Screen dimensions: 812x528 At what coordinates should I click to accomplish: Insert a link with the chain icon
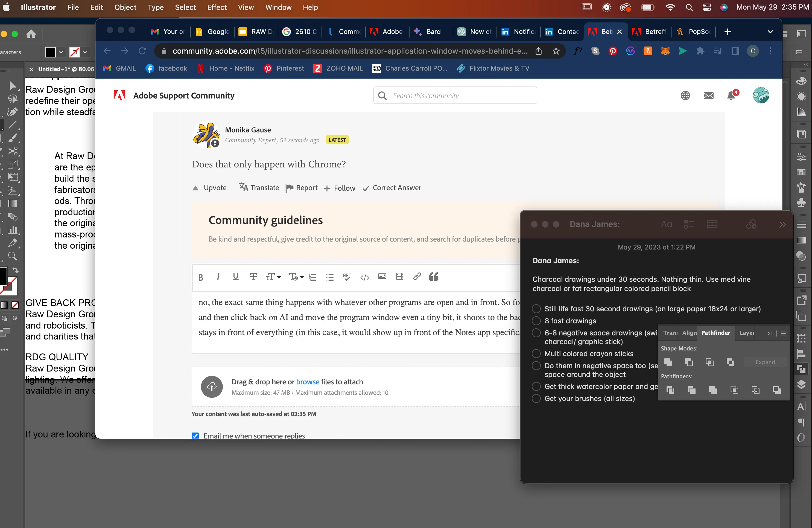417,277
